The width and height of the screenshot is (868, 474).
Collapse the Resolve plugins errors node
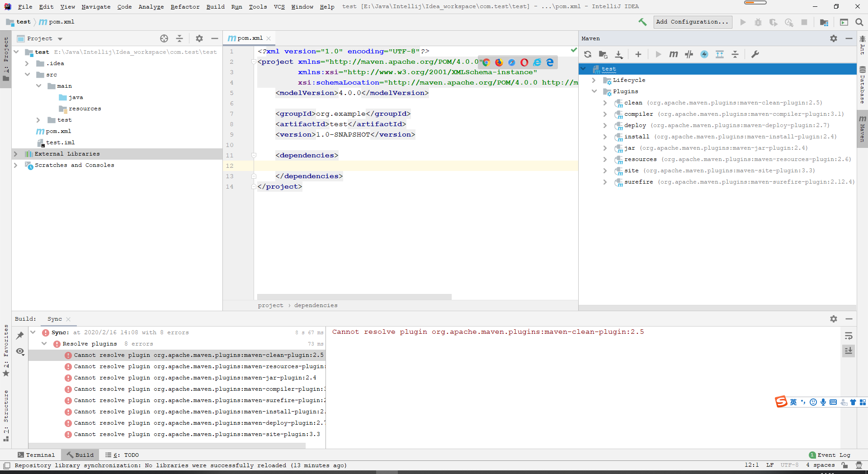pos(44,344)
